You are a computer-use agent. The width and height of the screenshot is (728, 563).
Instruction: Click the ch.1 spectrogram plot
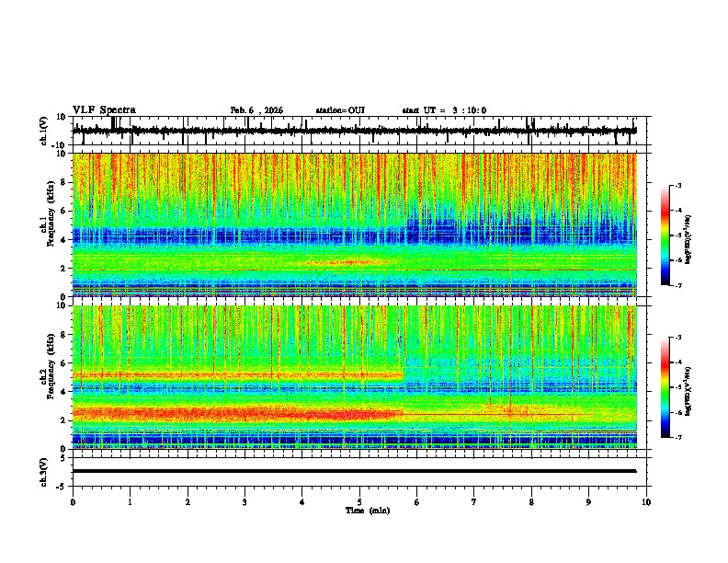coord(355,224)
